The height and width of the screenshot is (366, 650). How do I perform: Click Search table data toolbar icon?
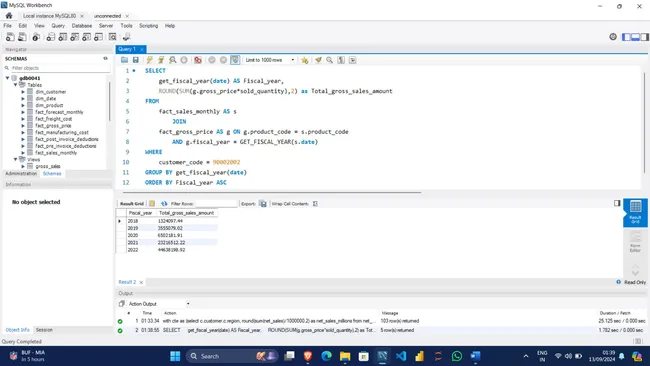point(112,37)
